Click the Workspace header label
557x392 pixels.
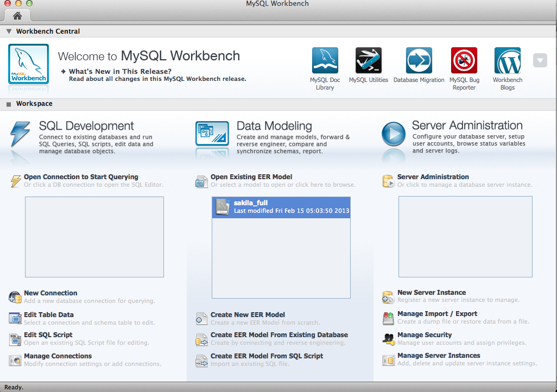point(34,103)
